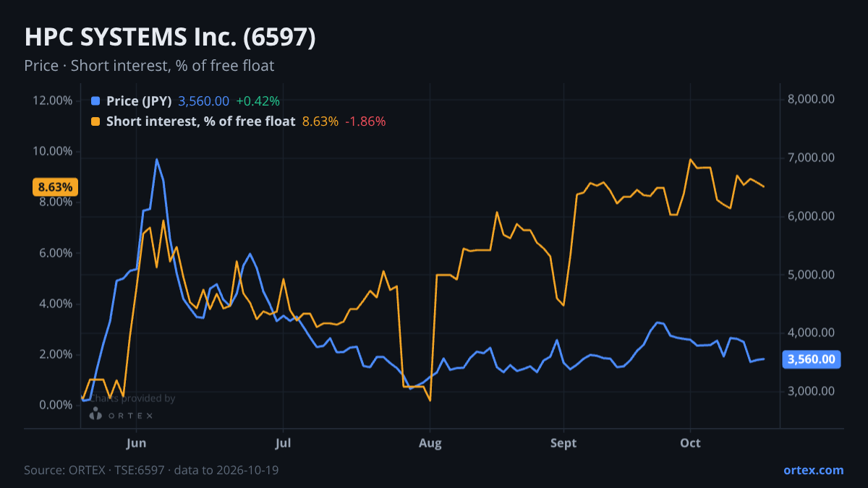Click the Aug x-axis label

pos(430,443)
